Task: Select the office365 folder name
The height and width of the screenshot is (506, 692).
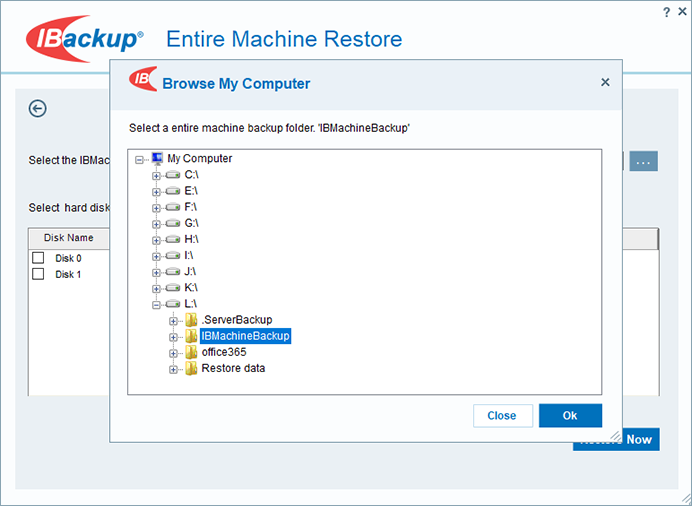Action: click(224, 352)
